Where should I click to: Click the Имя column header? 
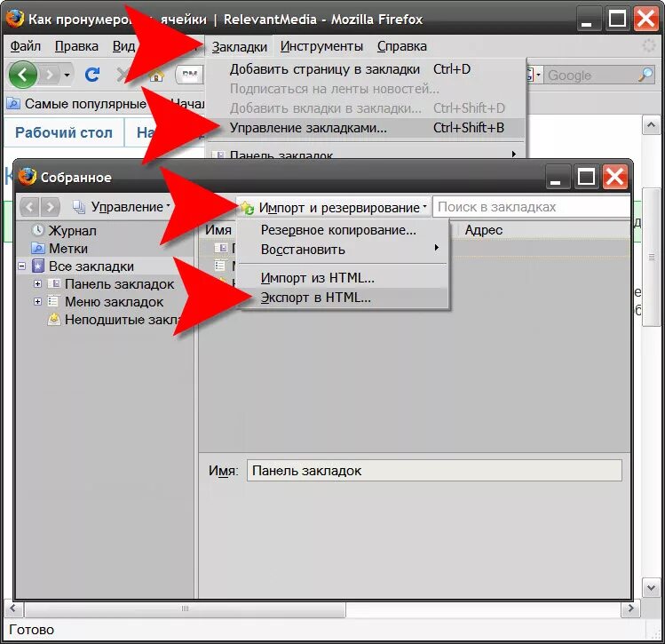click(218, 230)
